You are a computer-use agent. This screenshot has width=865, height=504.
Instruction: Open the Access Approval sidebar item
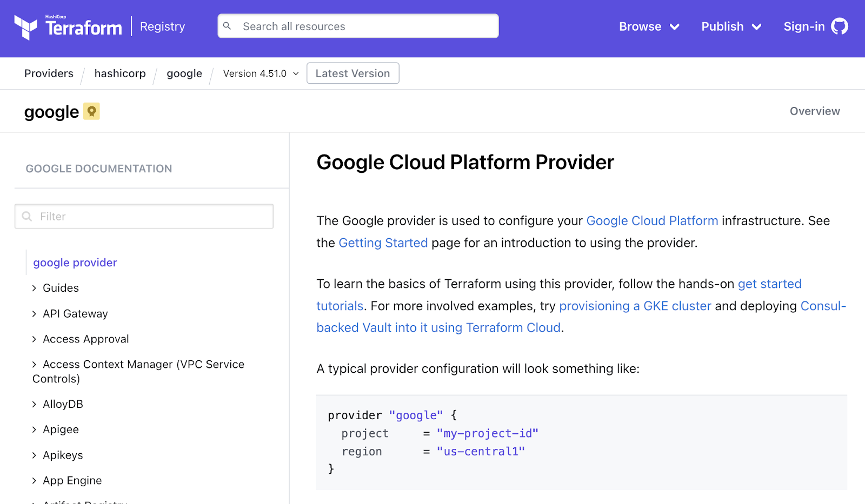click(86, 339)
